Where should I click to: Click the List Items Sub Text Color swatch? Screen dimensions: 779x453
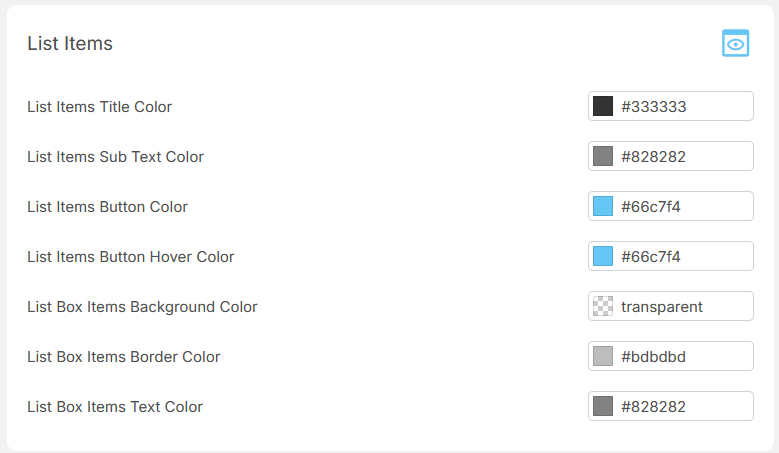pos(603,156)
